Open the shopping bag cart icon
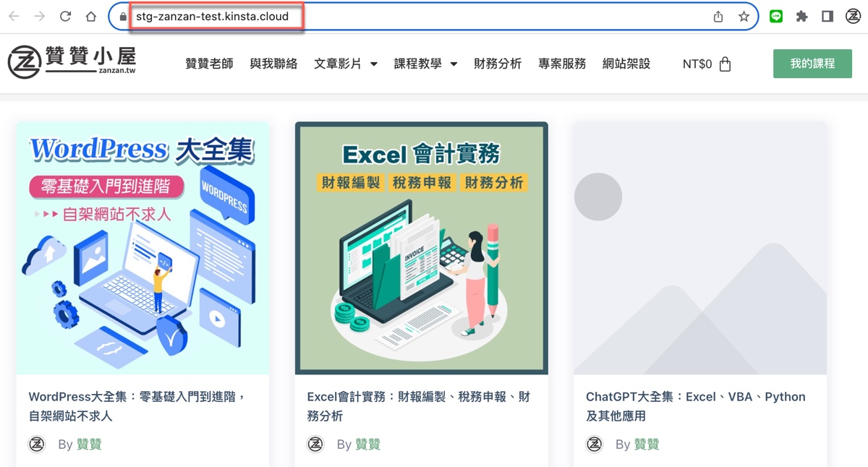Viewport: 868px width, 467px height. 726,64
